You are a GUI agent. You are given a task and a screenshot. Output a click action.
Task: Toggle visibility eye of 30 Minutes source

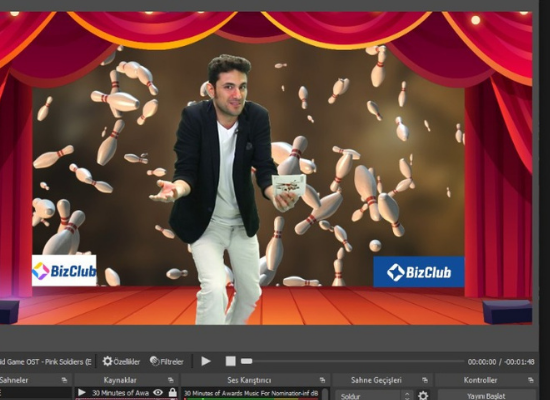158,393
